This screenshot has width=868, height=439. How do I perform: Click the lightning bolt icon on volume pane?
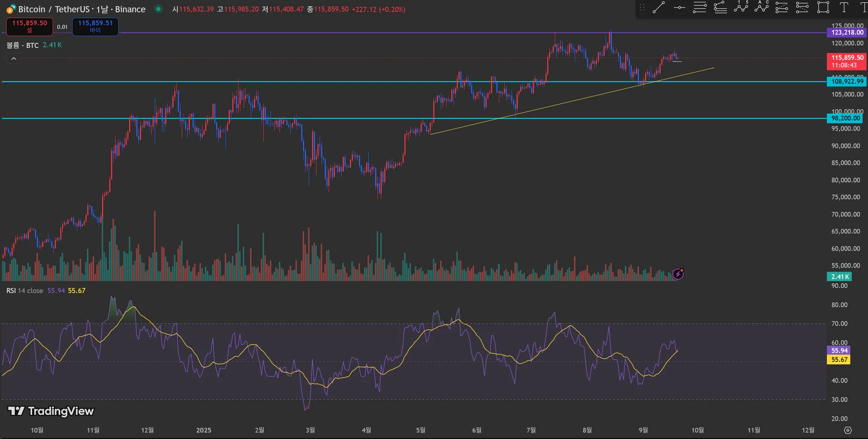click(678, 274)
